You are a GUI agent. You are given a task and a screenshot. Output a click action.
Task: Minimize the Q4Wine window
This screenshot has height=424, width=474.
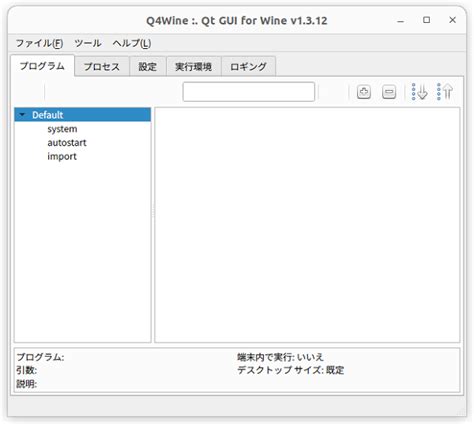coord(401,21)
